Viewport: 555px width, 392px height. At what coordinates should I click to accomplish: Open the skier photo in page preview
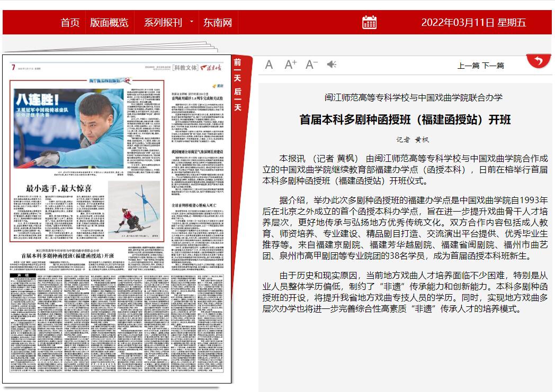(134, 211)
